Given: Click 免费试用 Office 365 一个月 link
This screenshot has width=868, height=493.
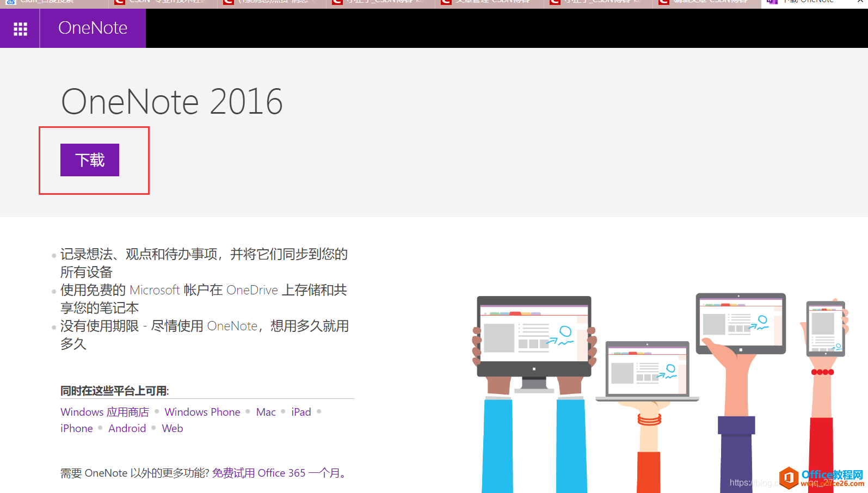Looking at the screenshot, I should pyautogui.click(x=276, y=473).
